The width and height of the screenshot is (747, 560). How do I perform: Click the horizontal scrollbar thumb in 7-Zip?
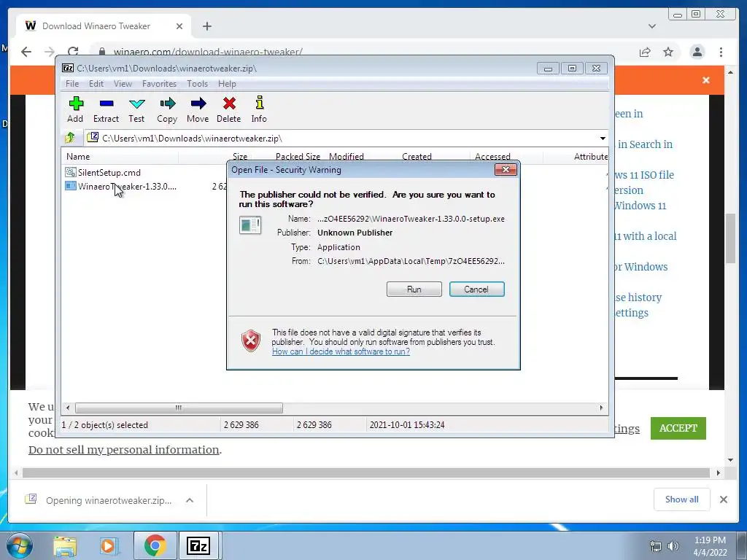179,408
